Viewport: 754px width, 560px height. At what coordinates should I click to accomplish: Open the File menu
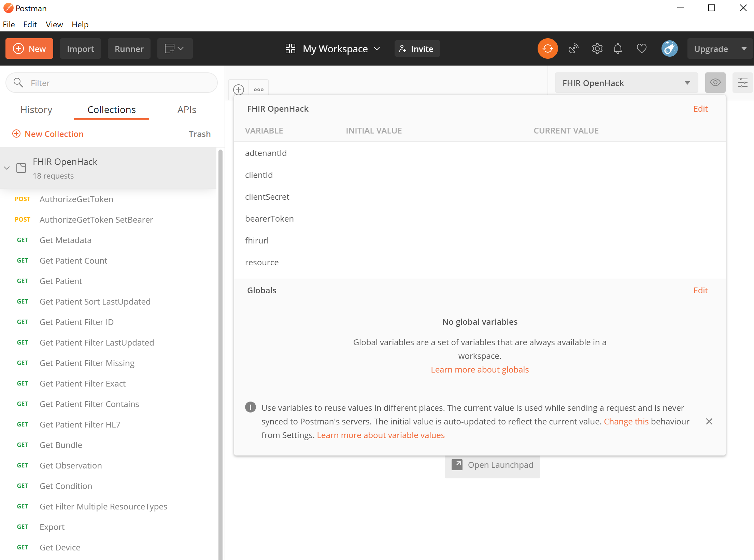9,25
